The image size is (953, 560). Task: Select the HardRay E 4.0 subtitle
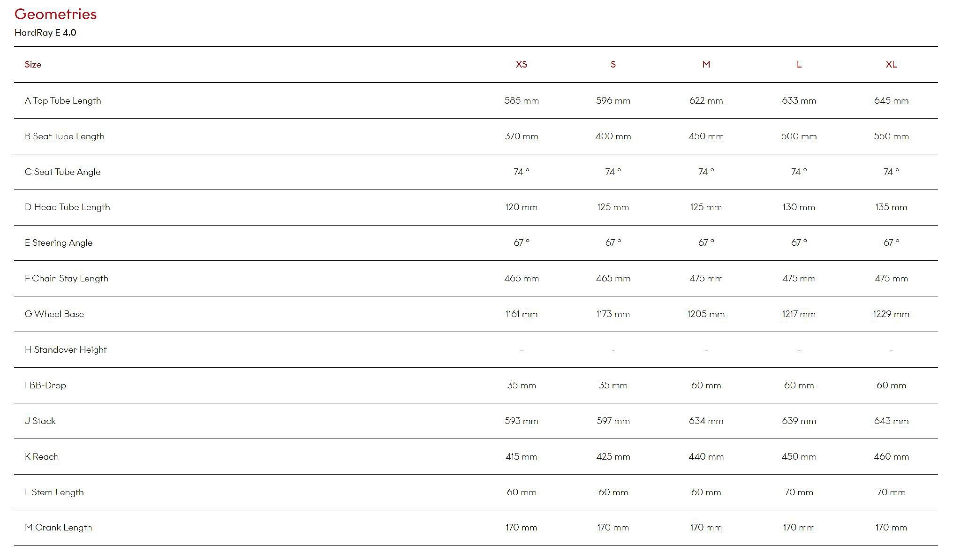click(x=45, y=33)
